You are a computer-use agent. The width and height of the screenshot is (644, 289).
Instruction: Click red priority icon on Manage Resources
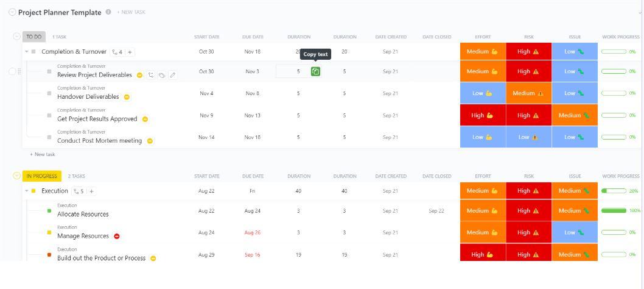tap(117, 237)
